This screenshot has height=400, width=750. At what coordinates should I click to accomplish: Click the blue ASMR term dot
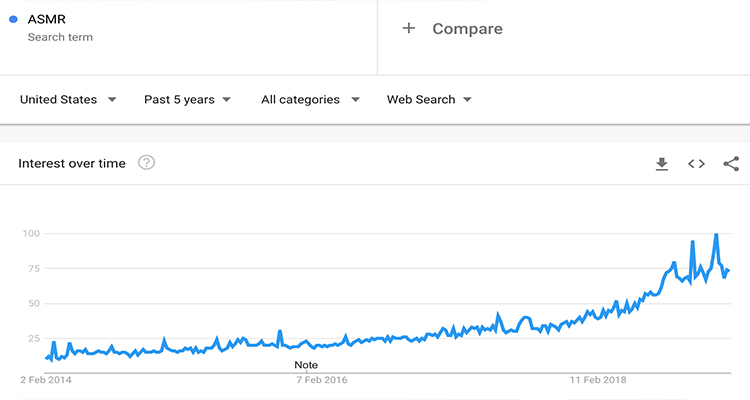coord(13,18)
